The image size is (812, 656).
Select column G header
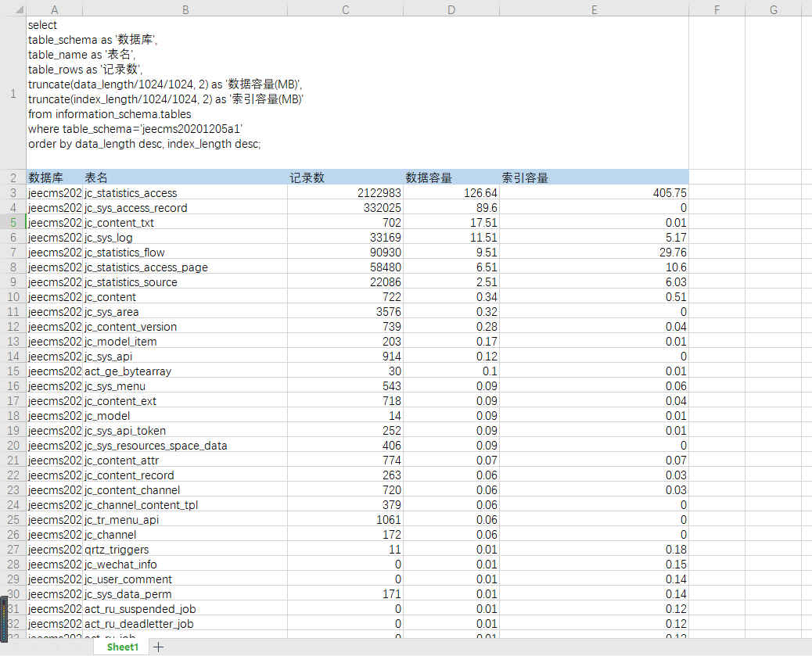pyautogui.click(x=773, y=9)
